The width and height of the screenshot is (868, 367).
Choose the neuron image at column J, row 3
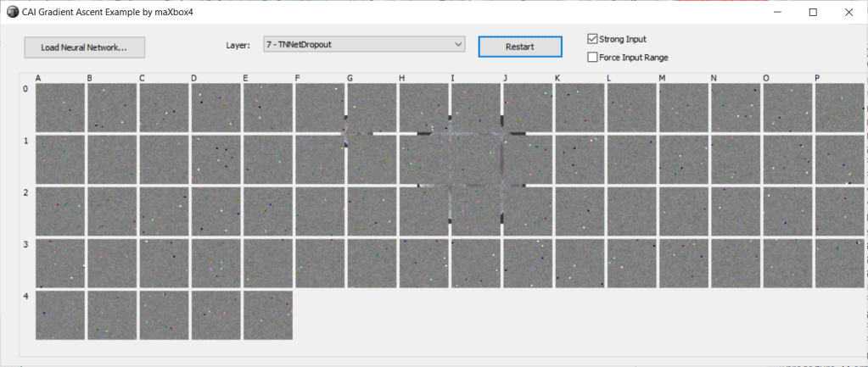click(528, 263)
